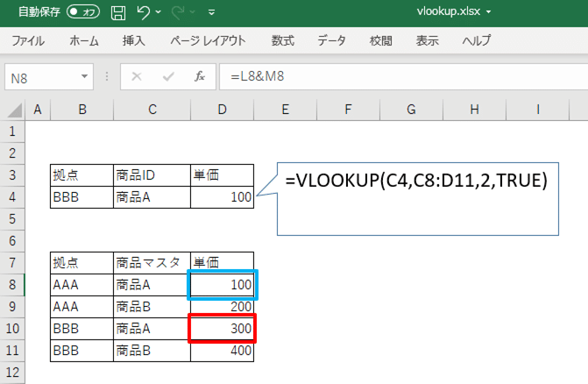Click the formula bar Enter checkmark icon
Image resolution: width=588 pixels, height=384 pixels.
tap(168, 77)
